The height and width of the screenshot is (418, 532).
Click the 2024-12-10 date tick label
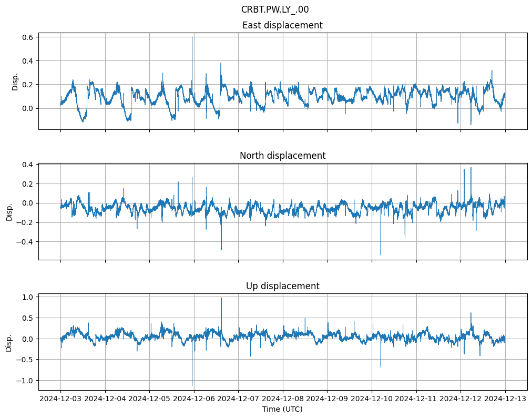(372, 399)
